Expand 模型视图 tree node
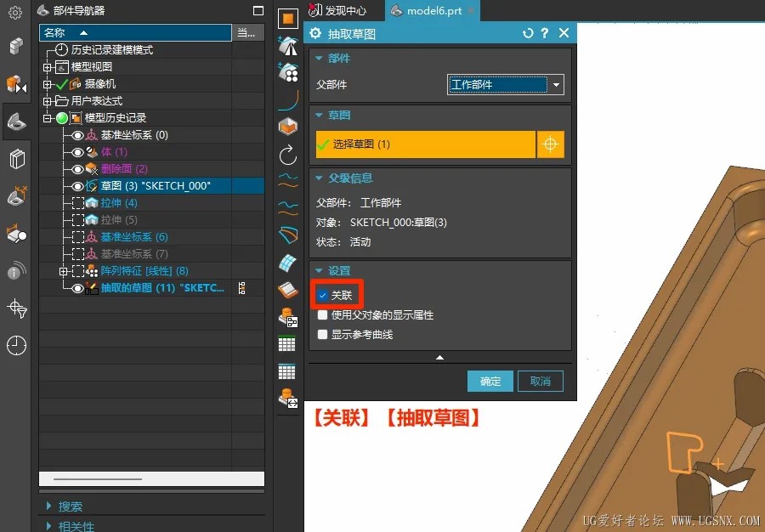765x532 pixels. tap(48, 67)
